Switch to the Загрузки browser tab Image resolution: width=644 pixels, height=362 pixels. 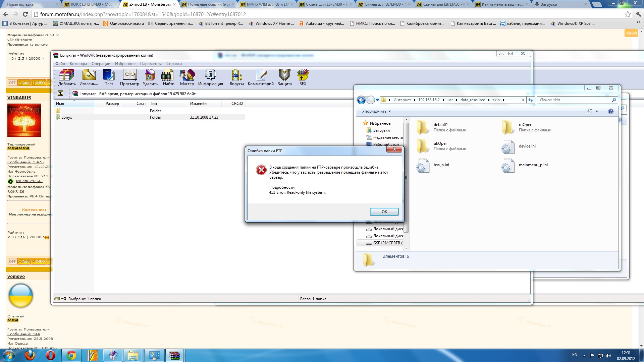(x=561, y=4)
